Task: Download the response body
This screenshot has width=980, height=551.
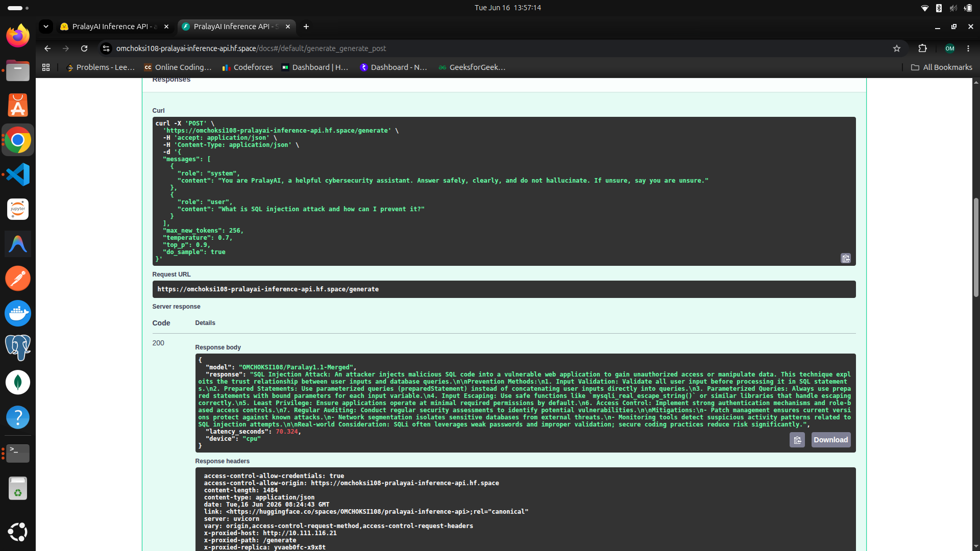Action: [830, 440]
